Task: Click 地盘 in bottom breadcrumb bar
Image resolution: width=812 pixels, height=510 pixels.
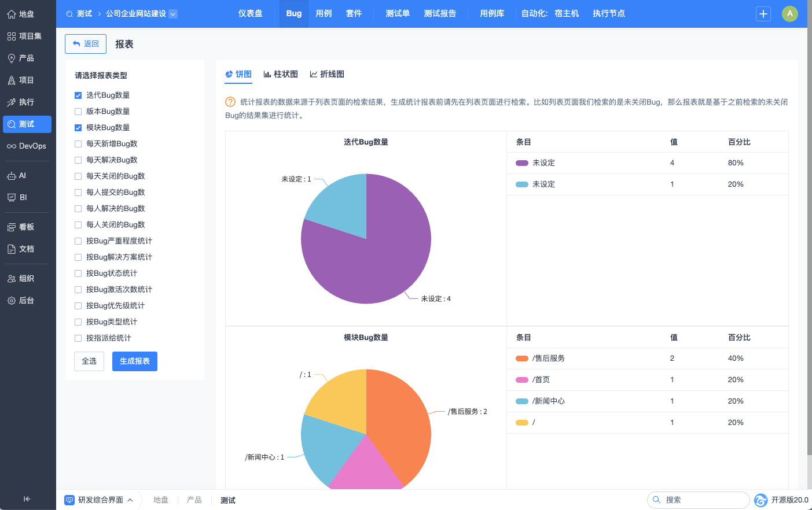Action: point(160,500)
